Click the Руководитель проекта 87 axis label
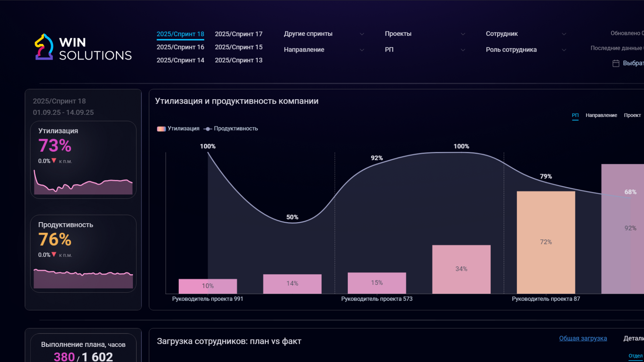This screenshot has height=362, width=644. point(546,299)
